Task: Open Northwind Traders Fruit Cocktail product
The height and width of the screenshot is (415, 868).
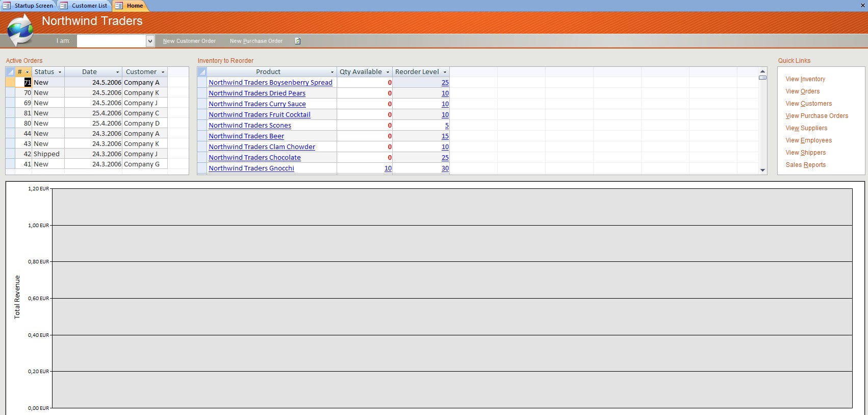Action: (x=259, y=114)
